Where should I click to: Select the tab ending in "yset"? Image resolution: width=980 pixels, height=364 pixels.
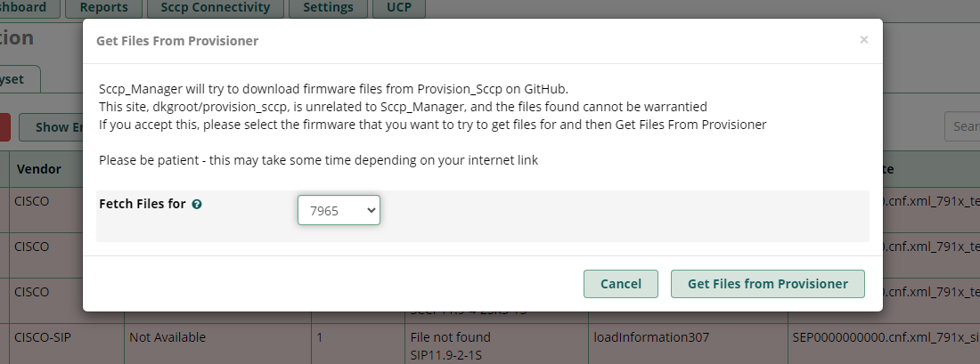pos(20,79)
